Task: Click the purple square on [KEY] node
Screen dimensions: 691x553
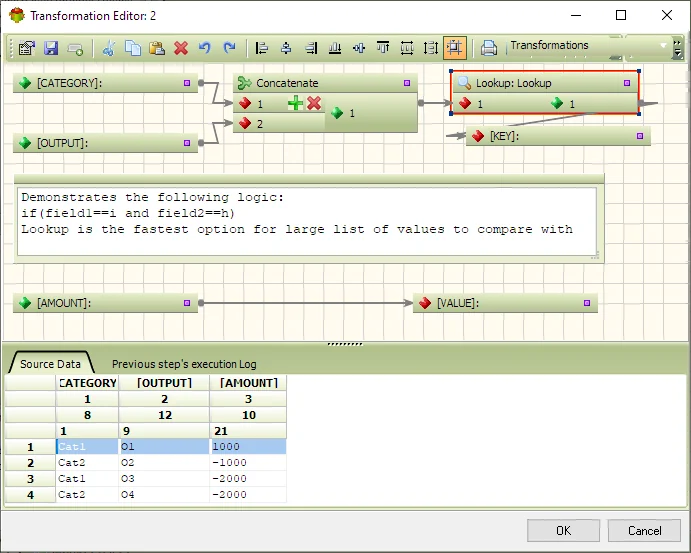Action: point(640,136)
